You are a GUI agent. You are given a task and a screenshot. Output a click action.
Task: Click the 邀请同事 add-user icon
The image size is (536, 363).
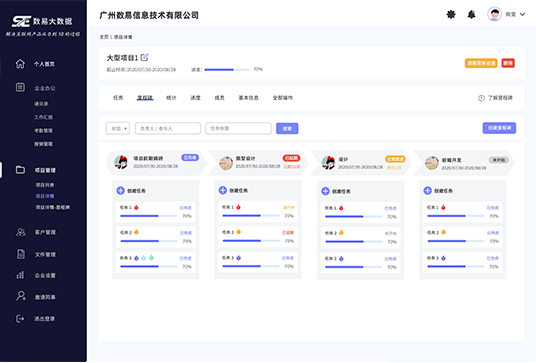coord(21,296)
